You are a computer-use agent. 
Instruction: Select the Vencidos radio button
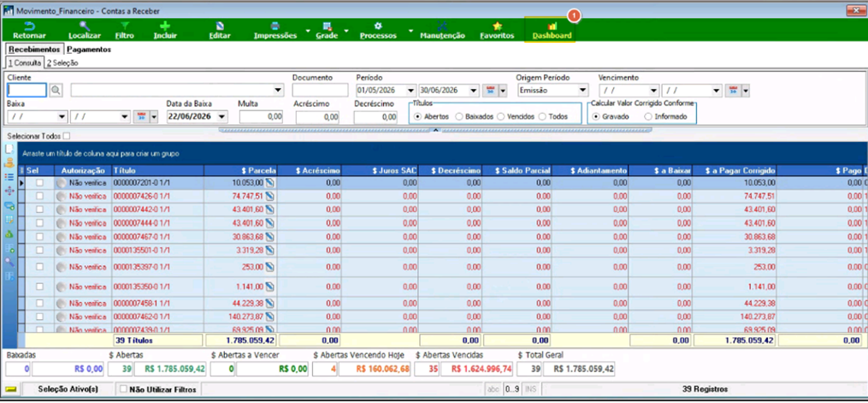(501, 117)
